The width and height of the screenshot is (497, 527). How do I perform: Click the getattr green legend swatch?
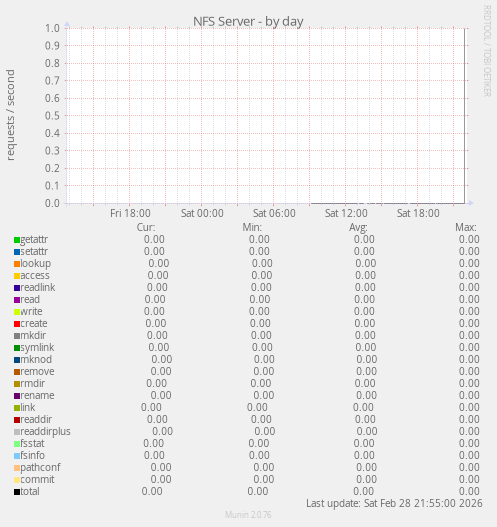click(x=17, y=240)
